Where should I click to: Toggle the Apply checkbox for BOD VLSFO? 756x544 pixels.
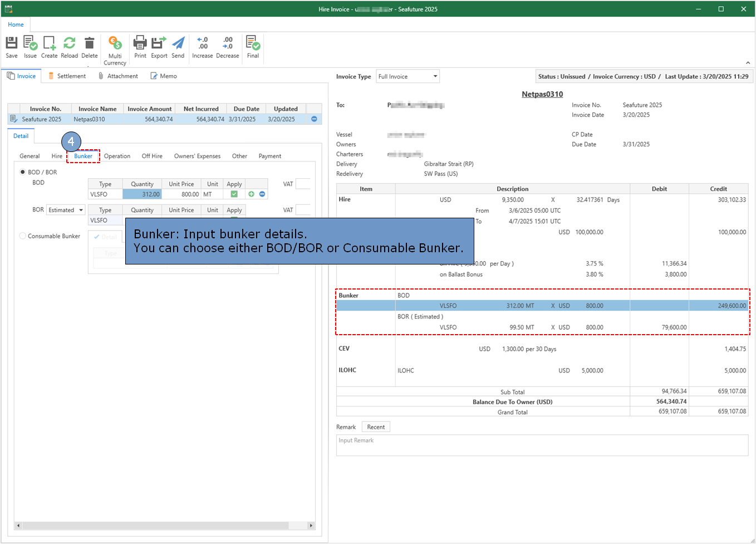[x=234, y=194]
